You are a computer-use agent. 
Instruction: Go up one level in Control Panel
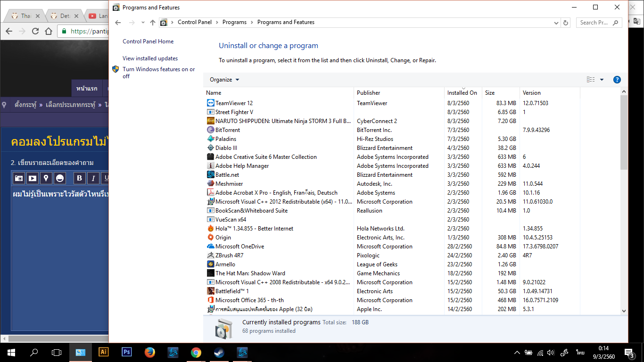point(152,22)
